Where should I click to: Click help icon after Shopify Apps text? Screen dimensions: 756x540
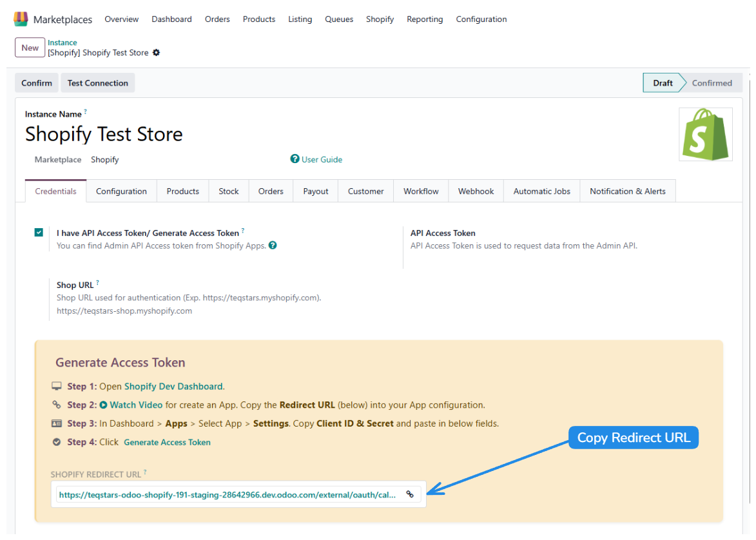273,245
